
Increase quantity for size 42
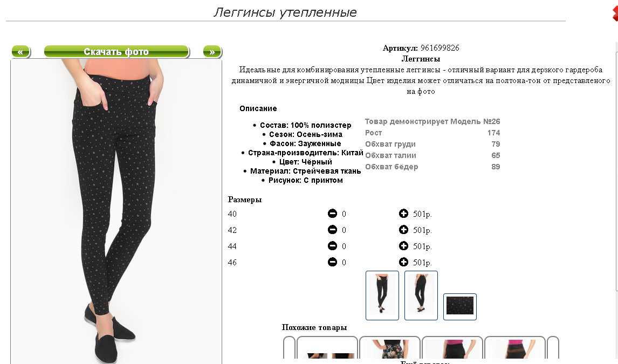coord(403,230)
